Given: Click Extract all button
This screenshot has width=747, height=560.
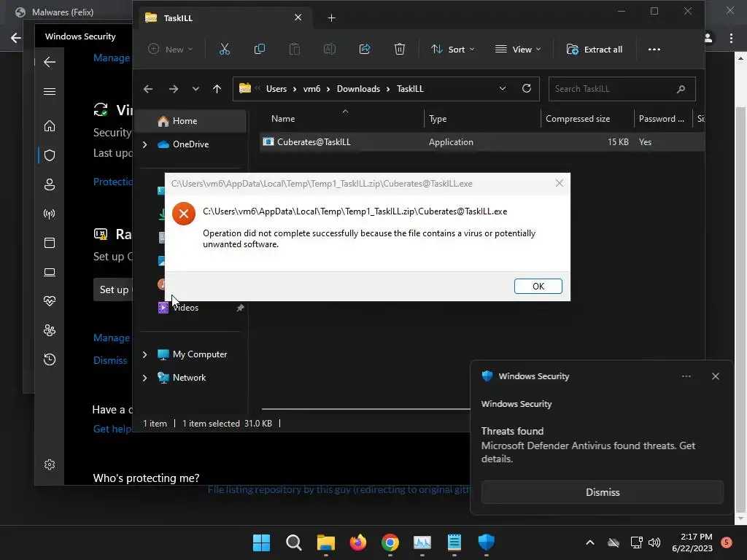Looking at the screenshot, I should click(x=594, y=49).
